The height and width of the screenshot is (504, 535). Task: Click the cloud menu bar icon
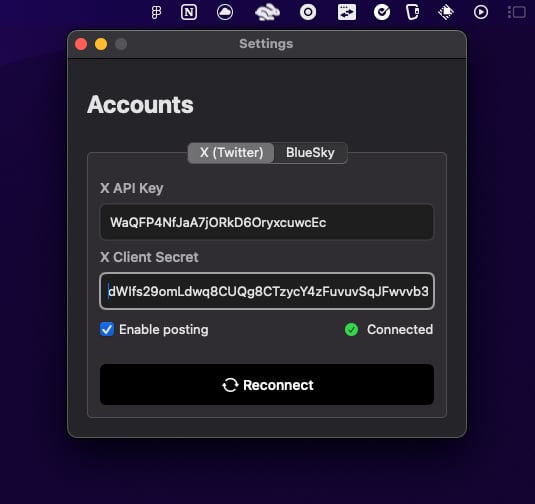(225, 12)
